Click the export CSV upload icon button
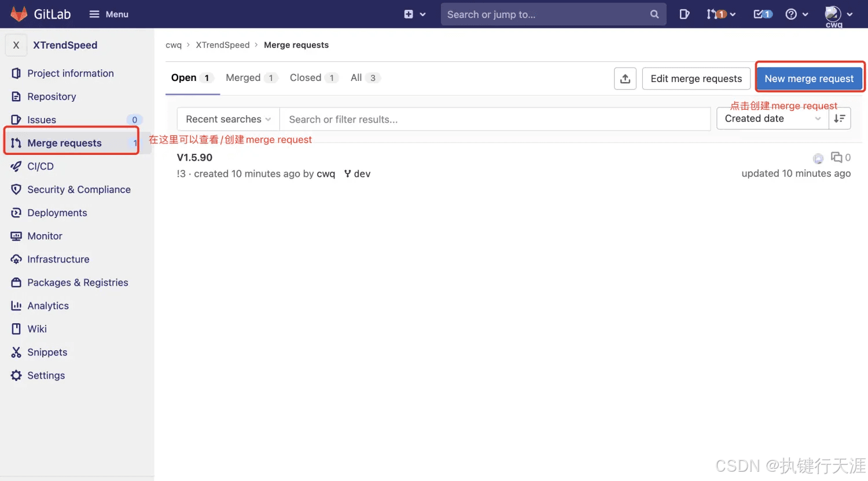The height and width of the screenshot is (481, 868). [625, 79]
